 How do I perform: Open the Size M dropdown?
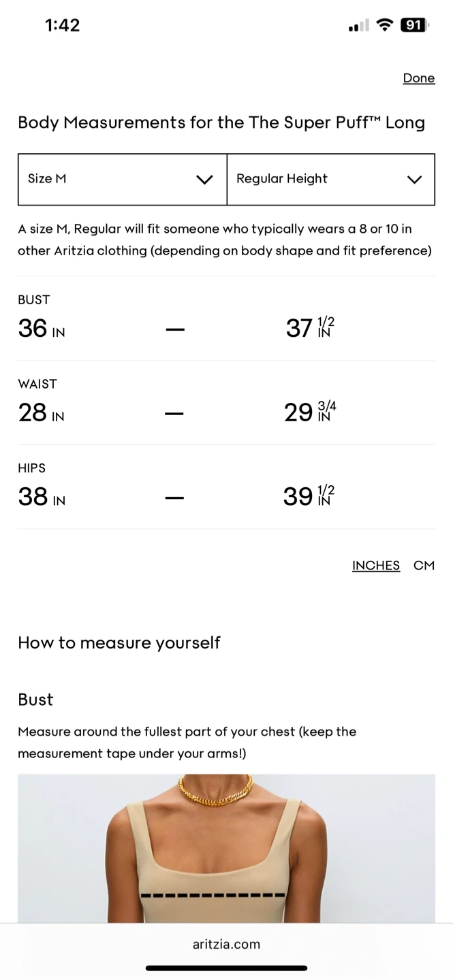coord(122,179)
